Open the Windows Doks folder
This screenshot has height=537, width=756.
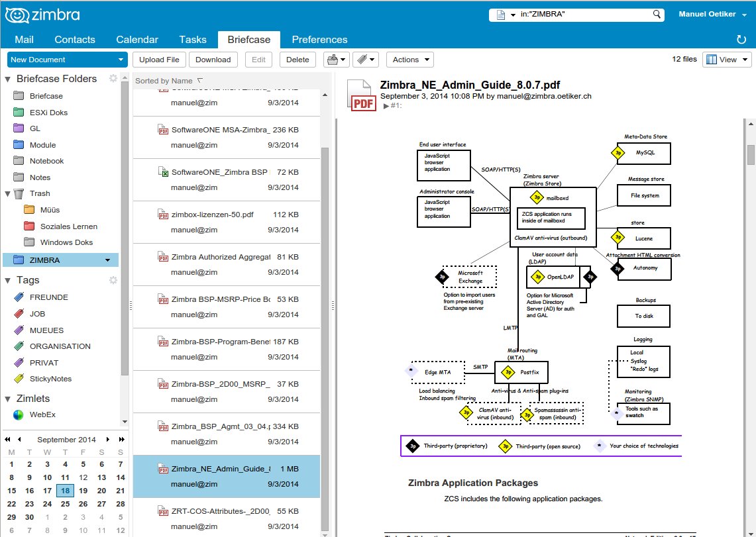click(x=66, y=242)
